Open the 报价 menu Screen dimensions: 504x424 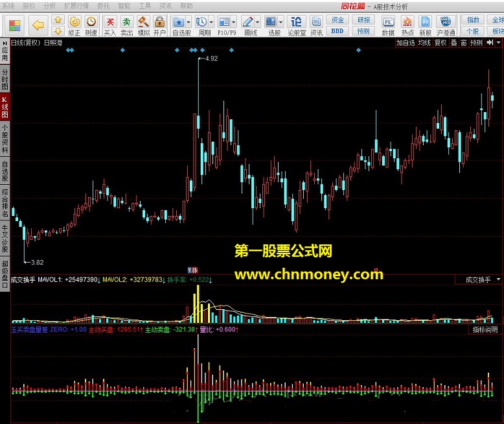(29, 6)
